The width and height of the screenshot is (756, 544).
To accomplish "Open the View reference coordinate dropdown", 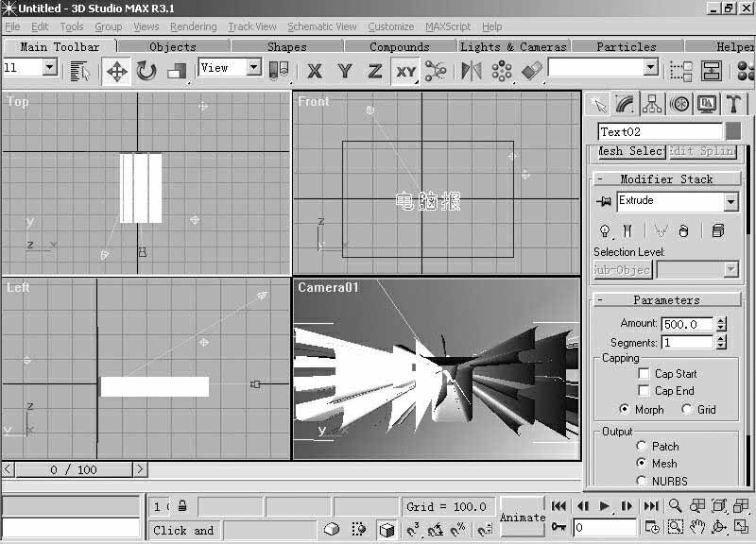I will point(253,68).
